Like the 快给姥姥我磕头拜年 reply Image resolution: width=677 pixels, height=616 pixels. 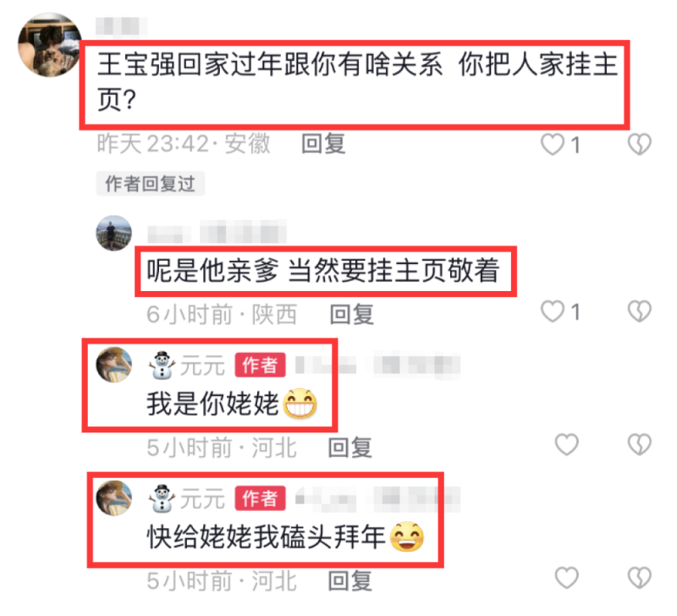566,578
